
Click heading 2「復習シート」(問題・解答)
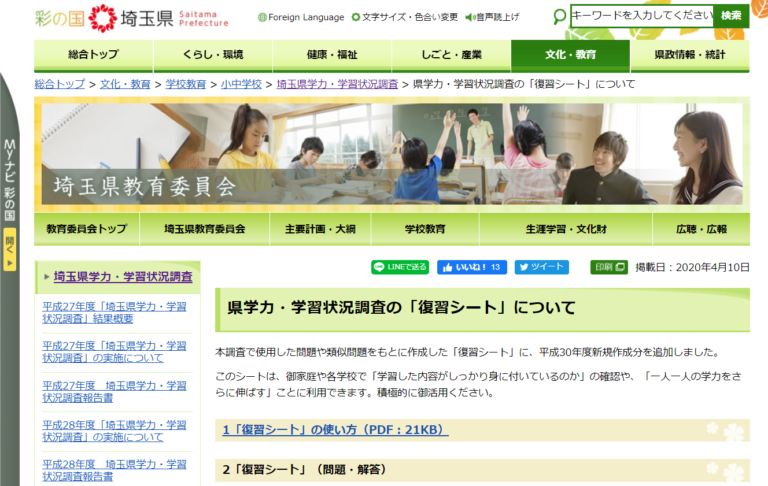tap(305, 469)
